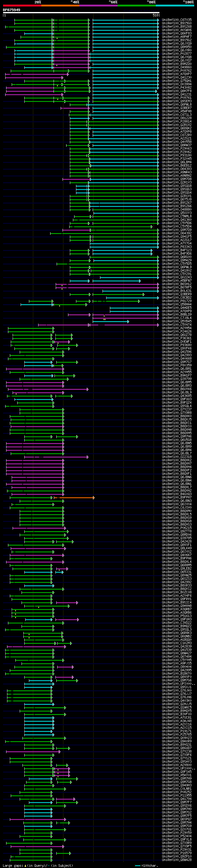This screenshot has height=868, width=197.
Task: Click the UniRef100_A5AFH8 hit name
Action: pyautogui.click(x=177, y=111)
